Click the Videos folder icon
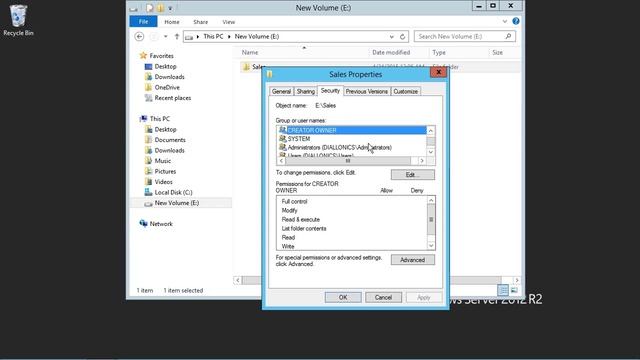 pos(149,182)
